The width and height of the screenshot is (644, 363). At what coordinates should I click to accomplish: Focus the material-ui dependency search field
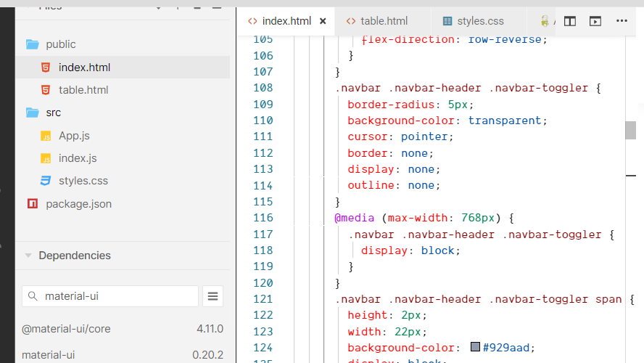(x=110, y=296)
